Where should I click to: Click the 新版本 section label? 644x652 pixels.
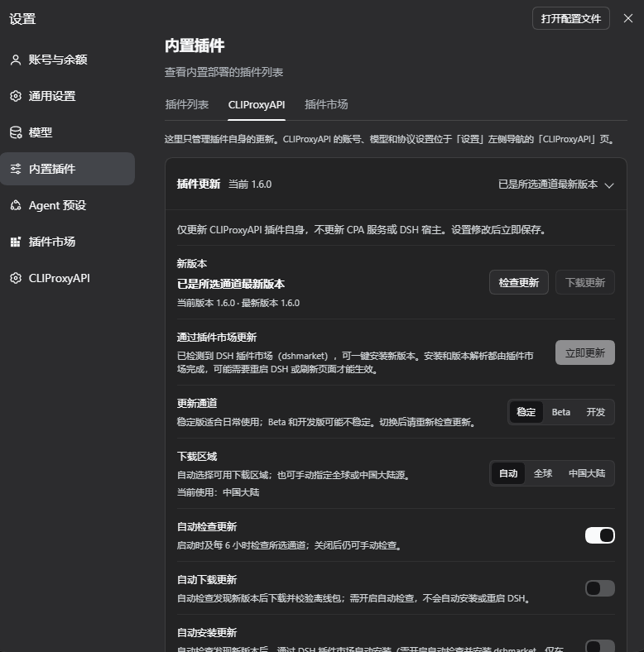point(192,264)
